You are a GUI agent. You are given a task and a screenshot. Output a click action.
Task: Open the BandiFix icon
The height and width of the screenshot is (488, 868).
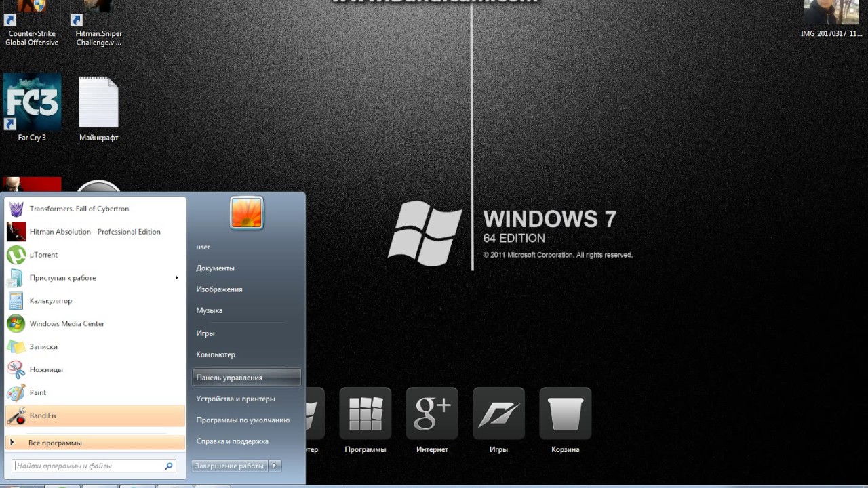tap(16, 416)
